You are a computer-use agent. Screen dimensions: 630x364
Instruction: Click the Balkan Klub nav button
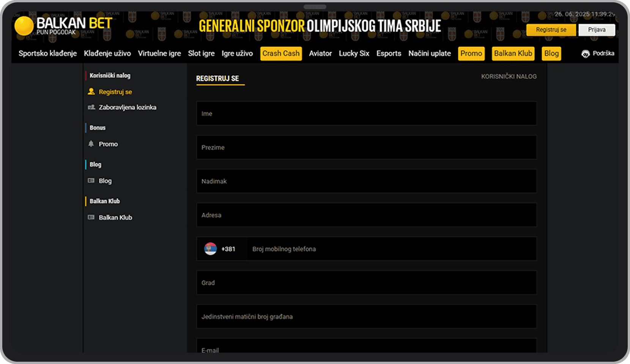513,53
